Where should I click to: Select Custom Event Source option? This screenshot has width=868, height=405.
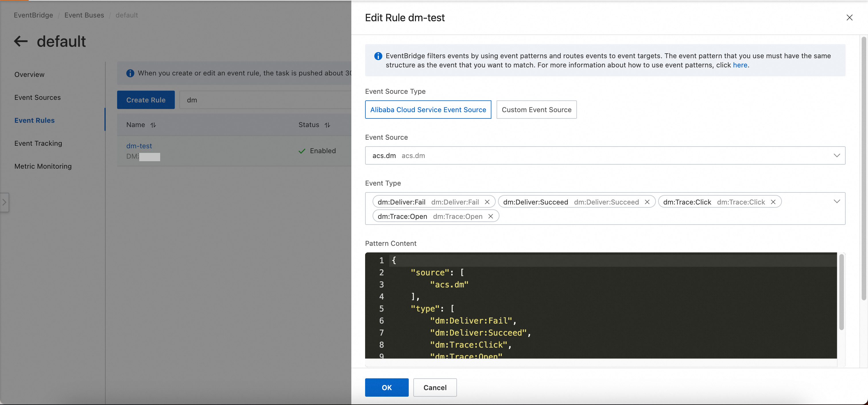(536, 110)
